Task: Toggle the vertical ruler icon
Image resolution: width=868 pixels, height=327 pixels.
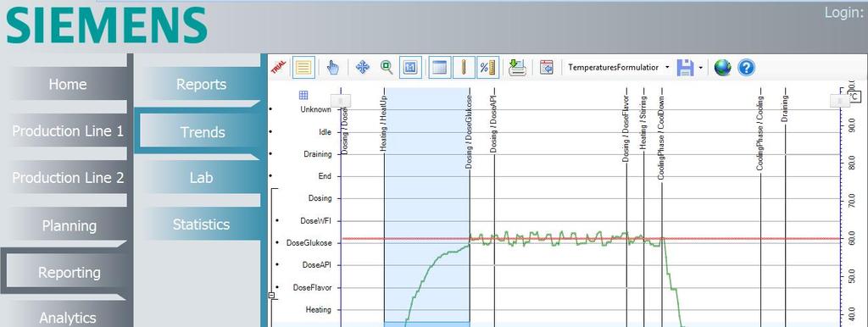Action: click(x=464, y=68)
